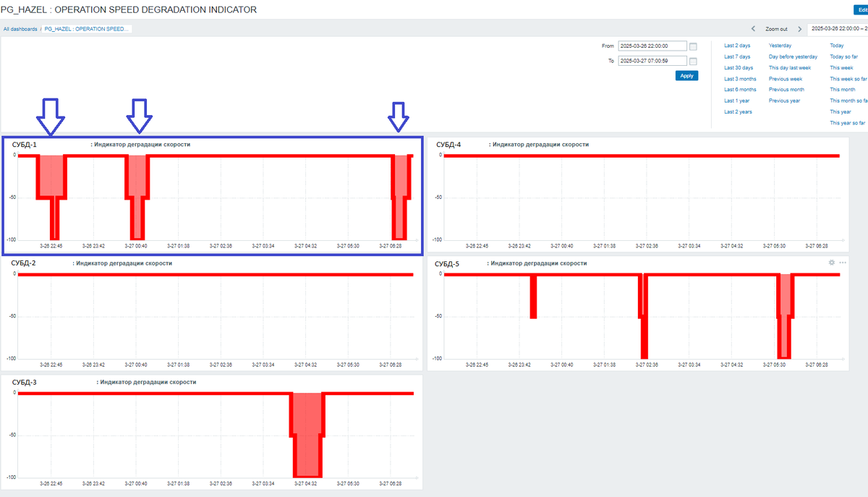
Task: Select Day before yesterday range
Action: 793,56
